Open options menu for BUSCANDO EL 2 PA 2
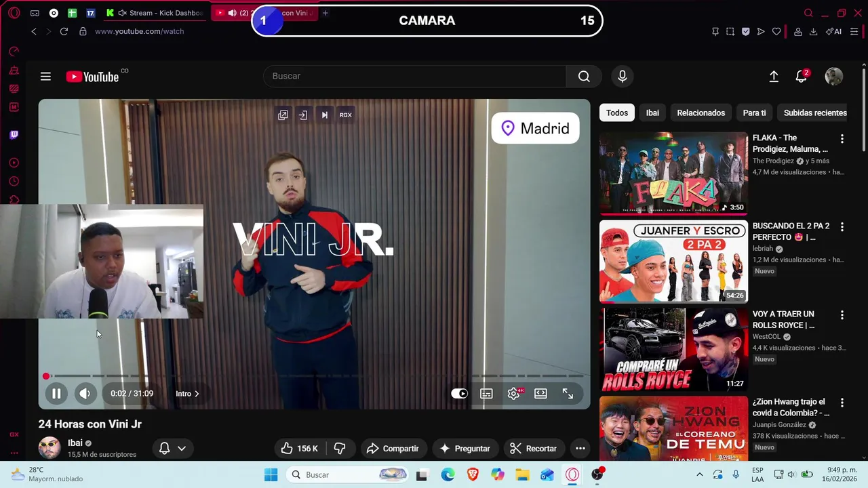Viewport: 868px width, 488px height. click(x=842, y=227)
